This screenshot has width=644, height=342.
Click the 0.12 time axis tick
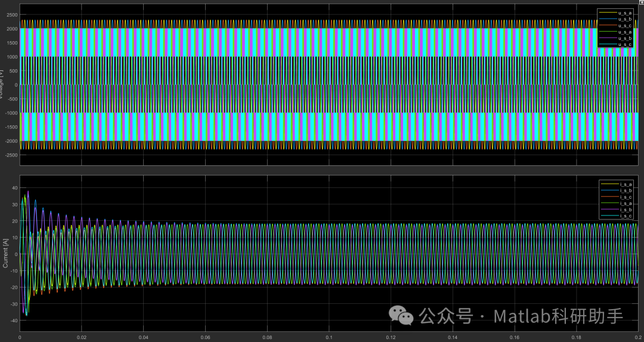[x=391, y=337]
